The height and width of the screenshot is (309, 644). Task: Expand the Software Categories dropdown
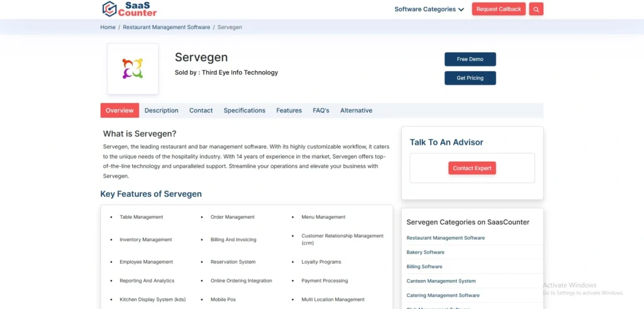tap(429, 9)
